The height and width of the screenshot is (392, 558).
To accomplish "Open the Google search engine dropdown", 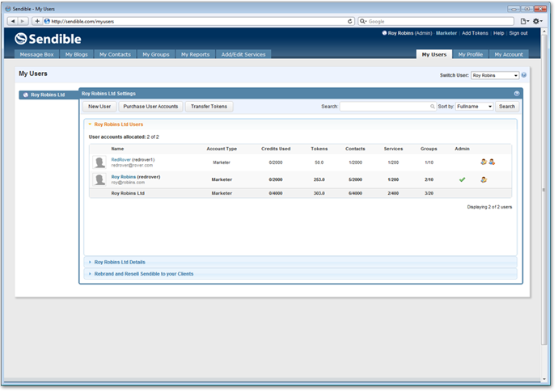I will [363, 21].
